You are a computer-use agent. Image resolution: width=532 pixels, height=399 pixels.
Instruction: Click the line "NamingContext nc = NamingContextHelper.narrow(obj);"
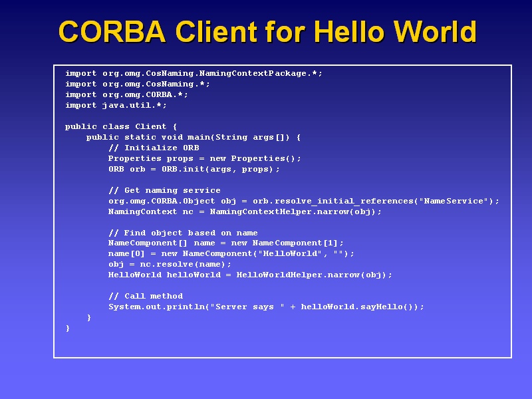tap(245, 211)
